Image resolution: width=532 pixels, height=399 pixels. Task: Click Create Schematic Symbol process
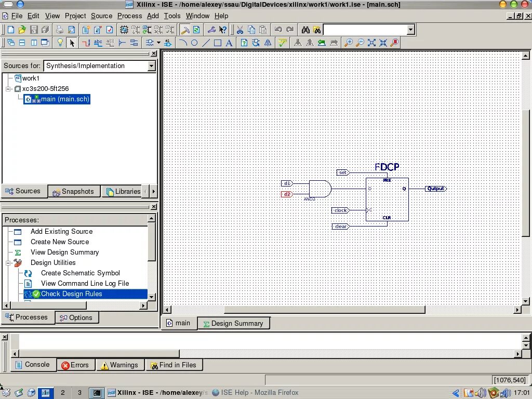pyautogui.click(x=81, y=273)
